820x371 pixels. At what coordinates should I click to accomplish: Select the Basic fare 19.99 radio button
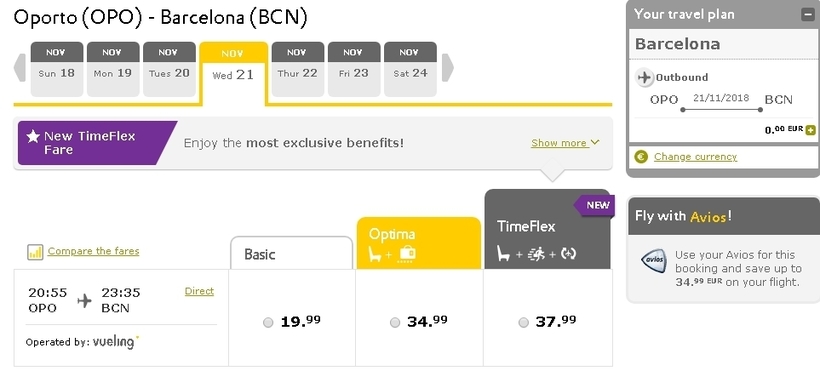(x=268, y=323)
